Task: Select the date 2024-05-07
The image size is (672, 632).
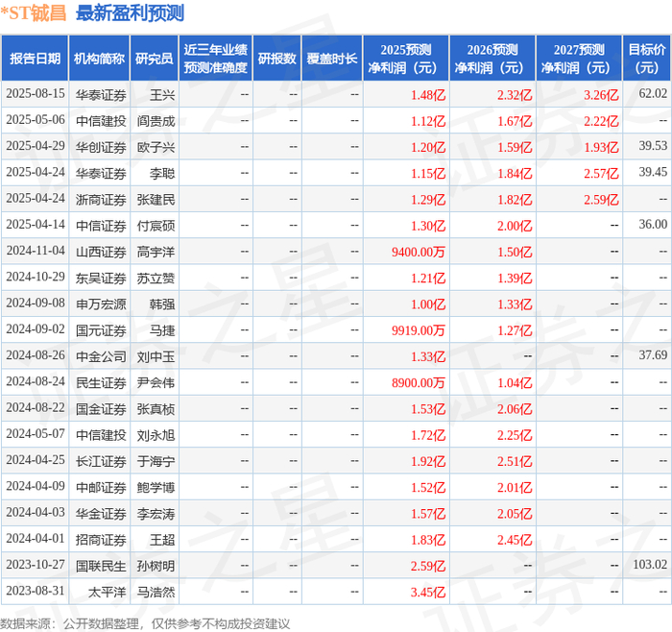Action: pos(36,434)
